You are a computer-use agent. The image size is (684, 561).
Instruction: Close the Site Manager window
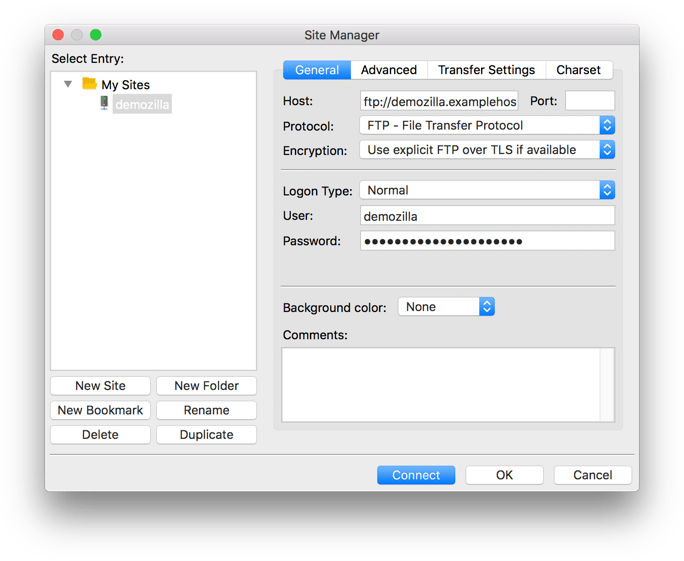tap(58, 35)
